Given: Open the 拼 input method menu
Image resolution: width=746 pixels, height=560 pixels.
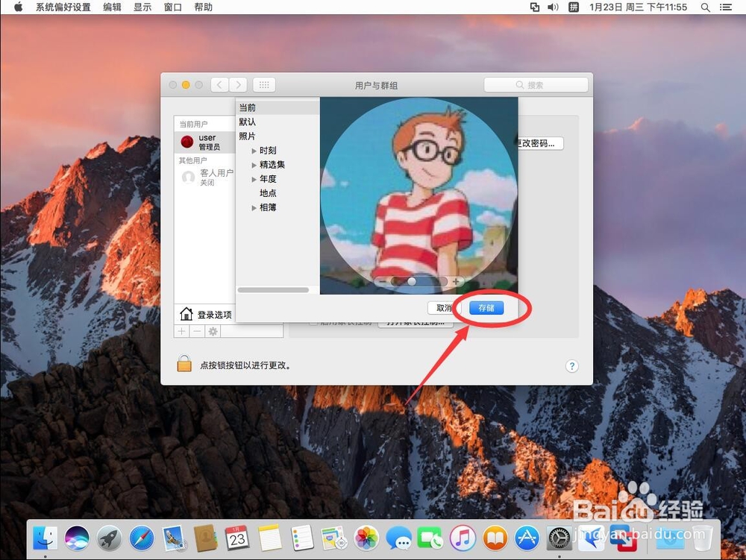Looking at the screenshot, I should click(574, 7).
